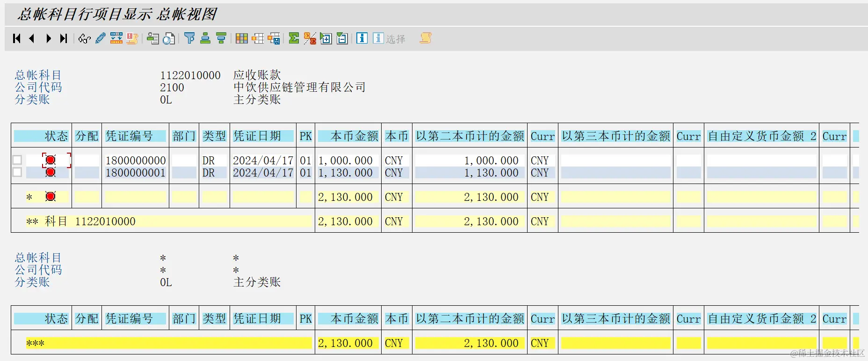
Task: Click the 本币金额 column header in upper table
Action: point(348,136)
